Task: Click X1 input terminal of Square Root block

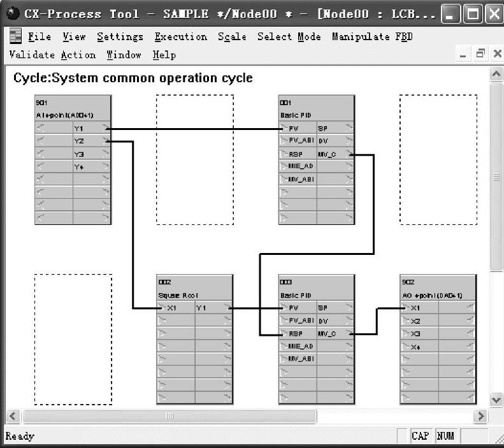Action: [x=175, y=308]
